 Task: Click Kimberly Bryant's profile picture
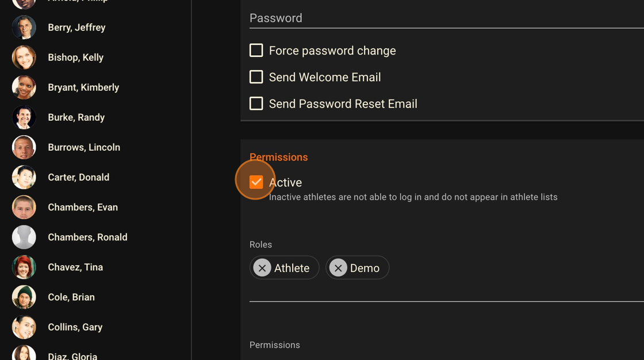point(24,87)
